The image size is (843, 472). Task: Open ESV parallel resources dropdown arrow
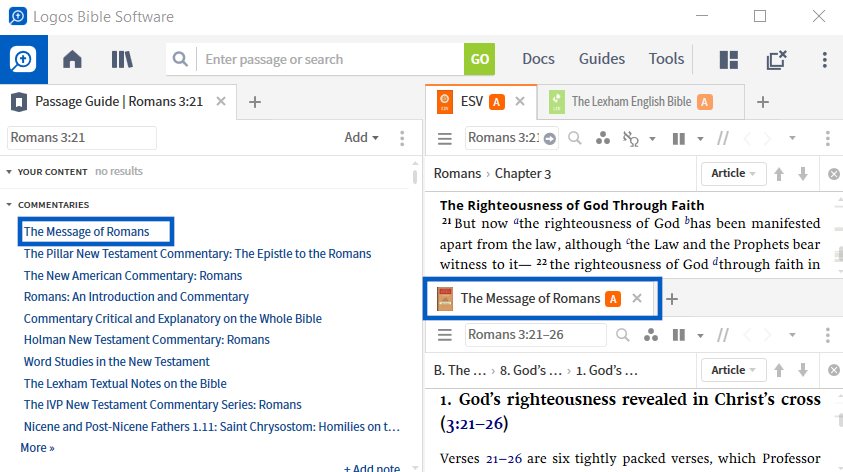700,139
